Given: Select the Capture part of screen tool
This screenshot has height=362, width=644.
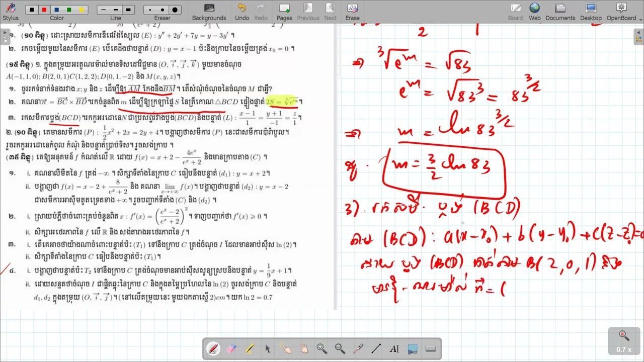Looking at the screenshot, I should click(413, 348).
